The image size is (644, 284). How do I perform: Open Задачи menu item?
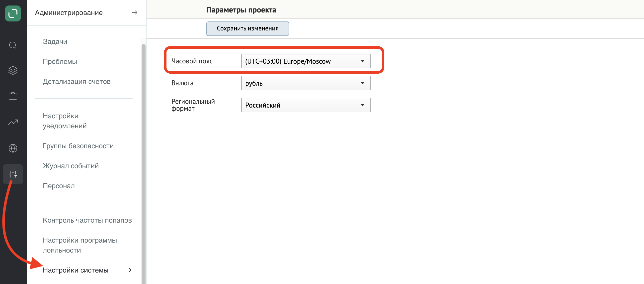[x=55, y=42]
